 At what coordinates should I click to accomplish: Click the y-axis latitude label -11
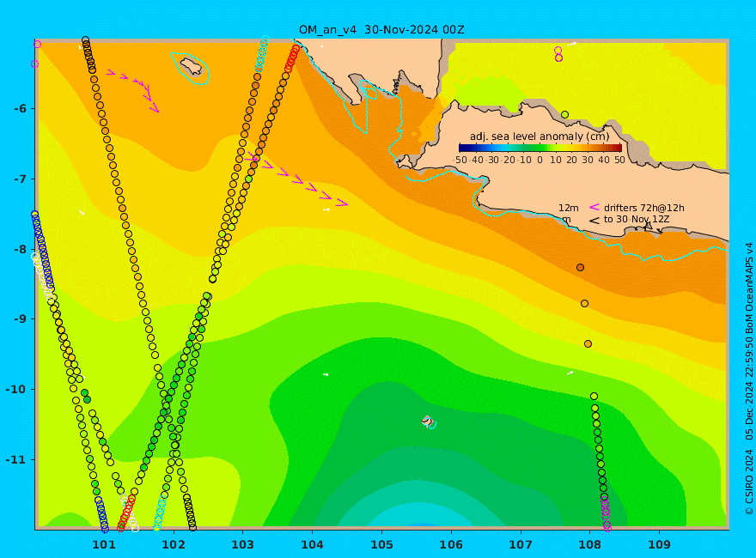(x=17, y=459)
